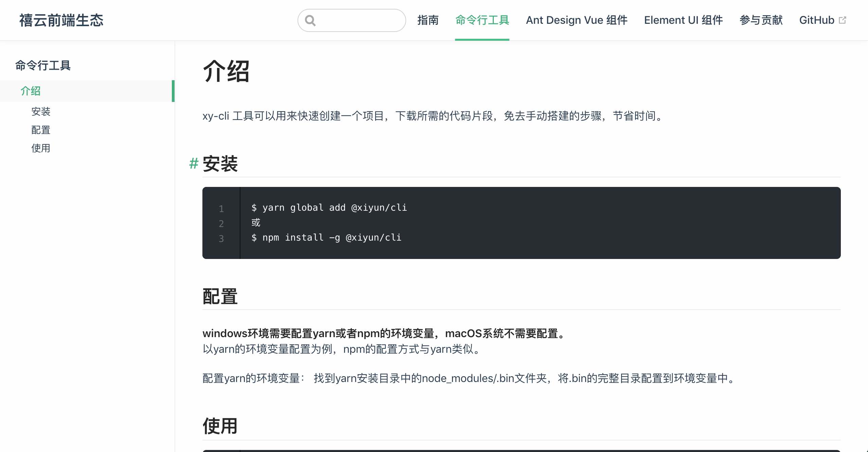
Task: Go to Element UI 组件 section
Action: [x=683, y=20]
